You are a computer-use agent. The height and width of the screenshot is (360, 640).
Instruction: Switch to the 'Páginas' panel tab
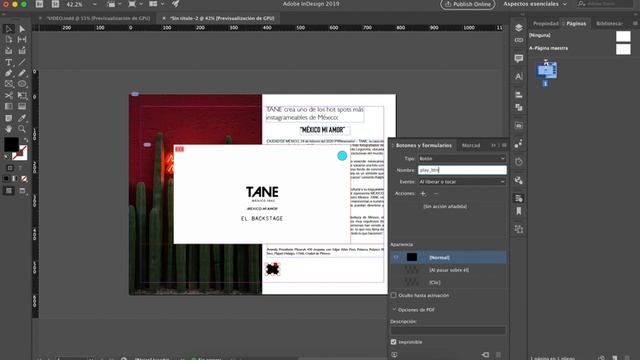(576, 24)
